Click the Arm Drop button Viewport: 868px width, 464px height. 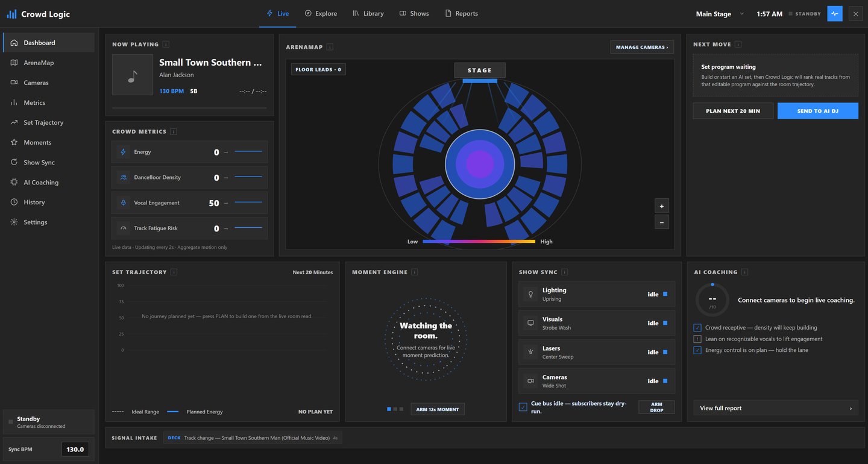[657, 407]
